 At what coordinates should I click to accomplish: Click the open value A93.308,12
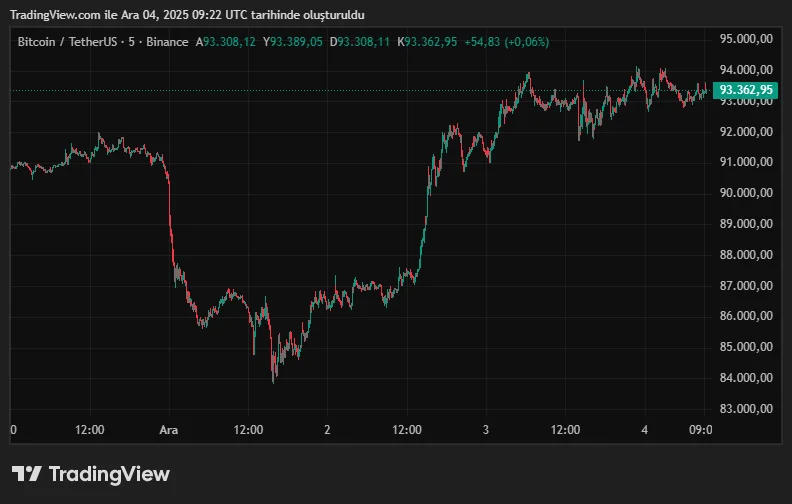point(227,42)
